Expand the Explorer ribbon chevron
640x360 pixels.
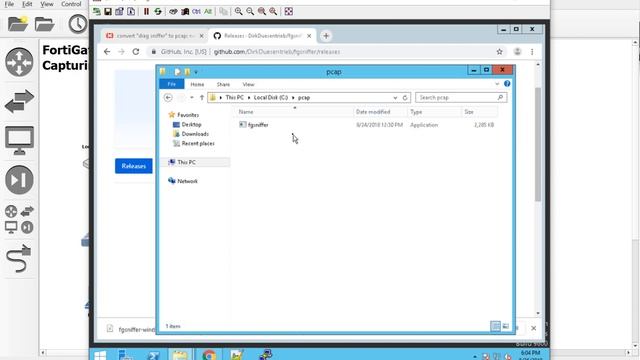click(x=497, y=84)
